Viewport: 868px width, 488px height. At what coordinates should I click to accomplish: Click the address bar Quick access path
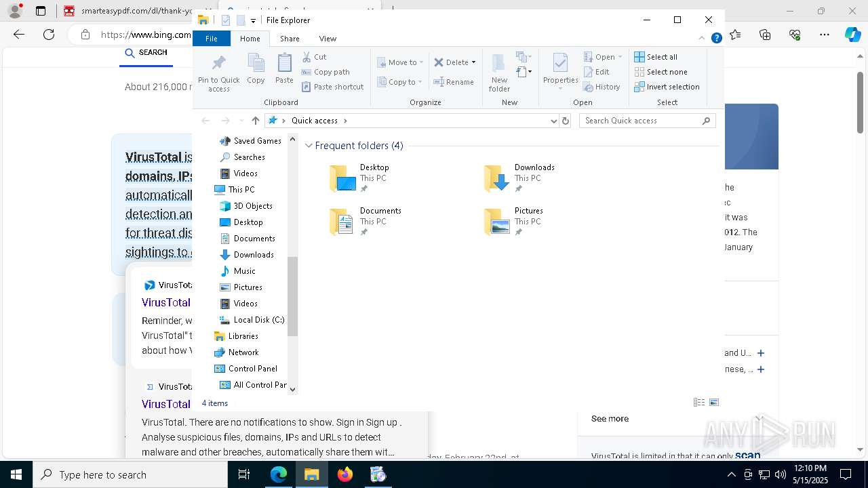coord(314,121)
